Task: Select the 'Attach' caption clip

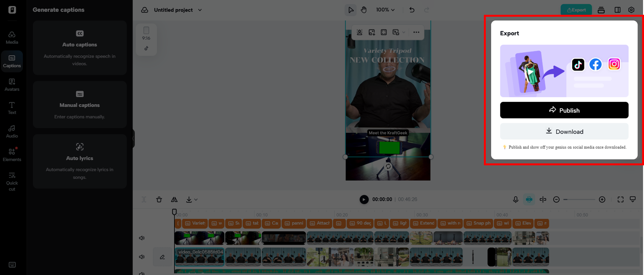Action: click(x=319, y=223)
